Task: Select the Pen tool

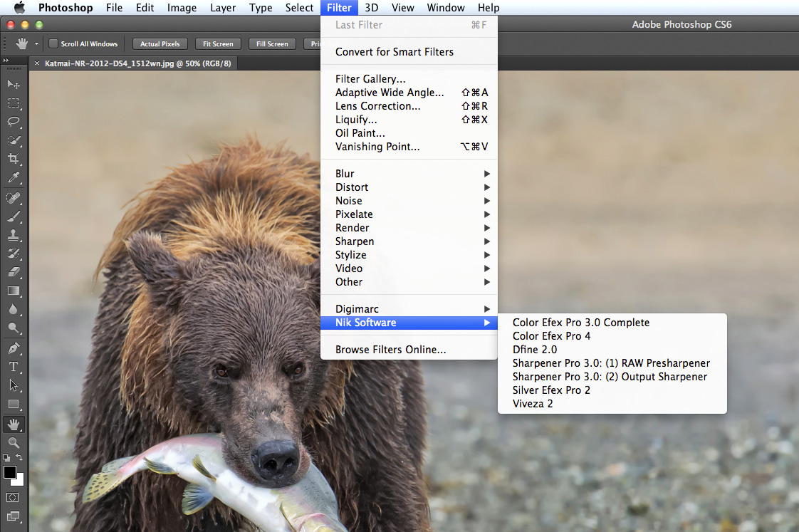Action: click(14, 348)
